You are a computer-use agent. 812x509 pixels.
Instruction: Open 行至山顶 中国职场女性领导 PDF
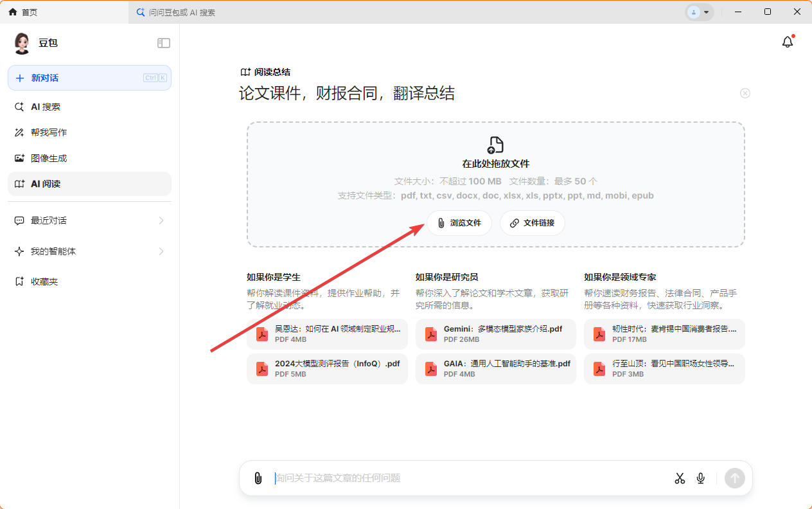tap(664, 369)
